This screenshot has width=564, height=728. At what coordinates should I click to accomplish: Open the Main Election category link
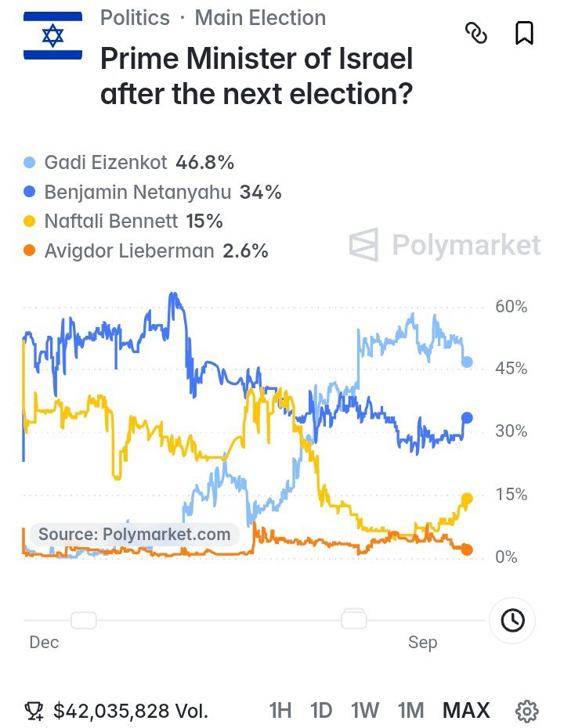[x=260, y=18]
